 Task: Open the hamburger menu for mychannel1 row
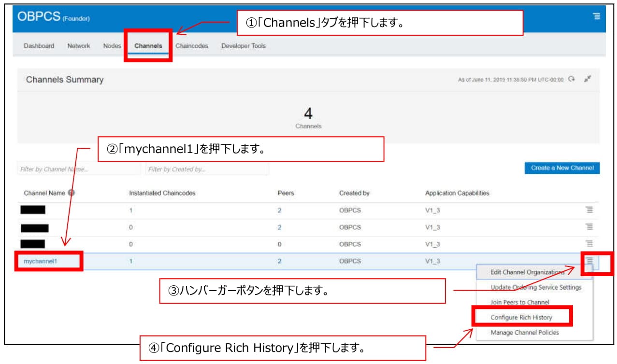pos(589,261)
